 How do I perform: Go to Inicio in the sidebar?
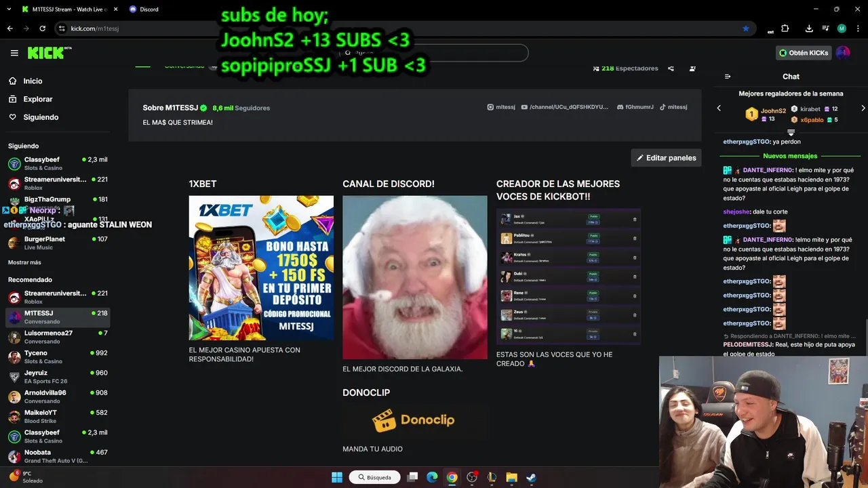33,81
